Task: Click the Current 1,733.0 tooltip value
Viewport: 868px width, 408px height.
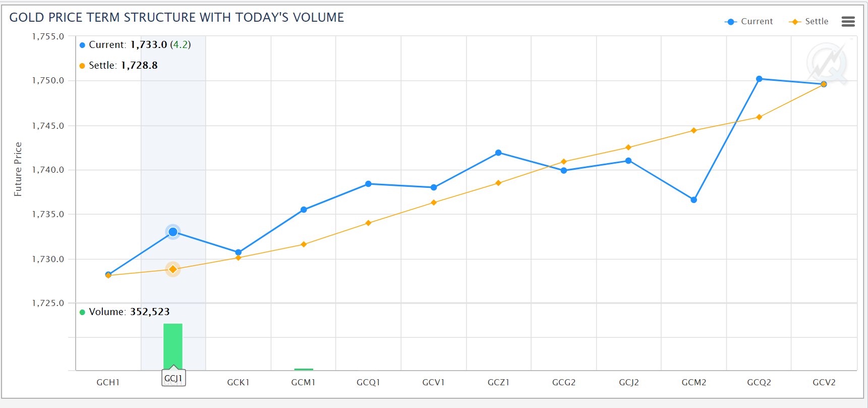Action: point(149,44)
